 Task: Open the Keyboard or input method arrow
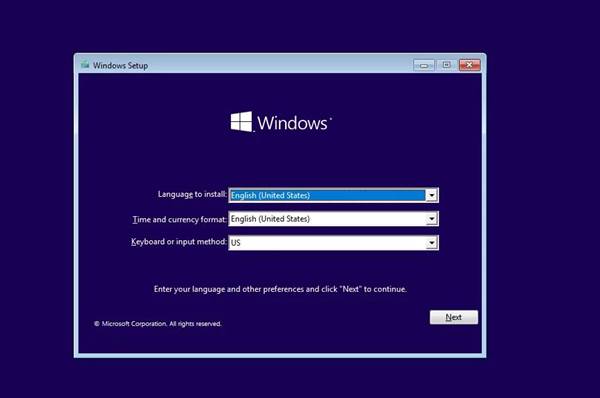pos(432,243)
